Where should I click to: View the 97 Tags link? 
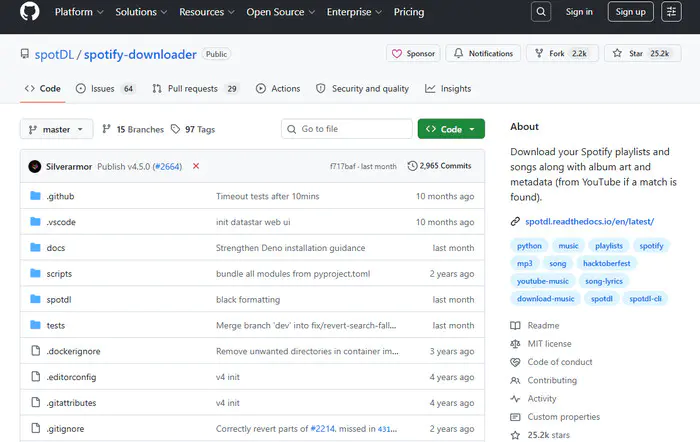point(193,129)
